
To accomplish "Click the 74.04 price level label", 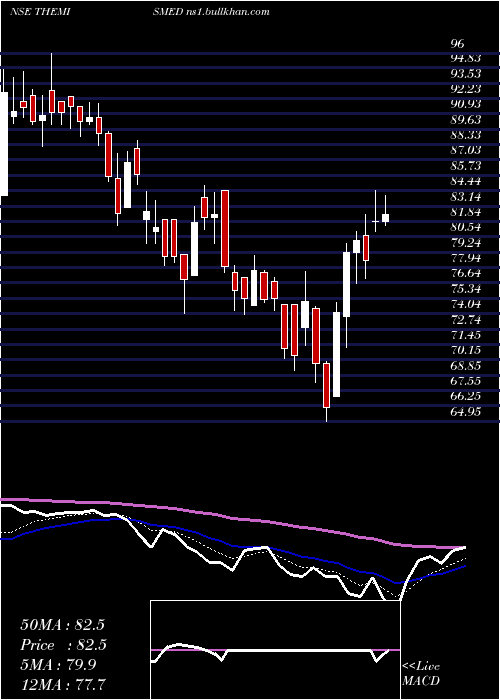I will pos(466,304).
